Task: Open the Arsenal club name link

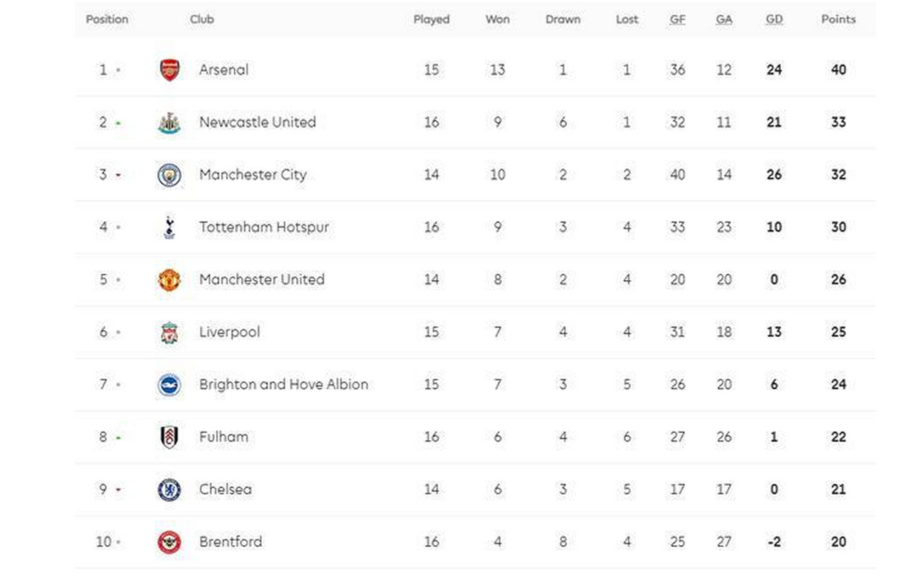Action: click(x=224, y=70)
